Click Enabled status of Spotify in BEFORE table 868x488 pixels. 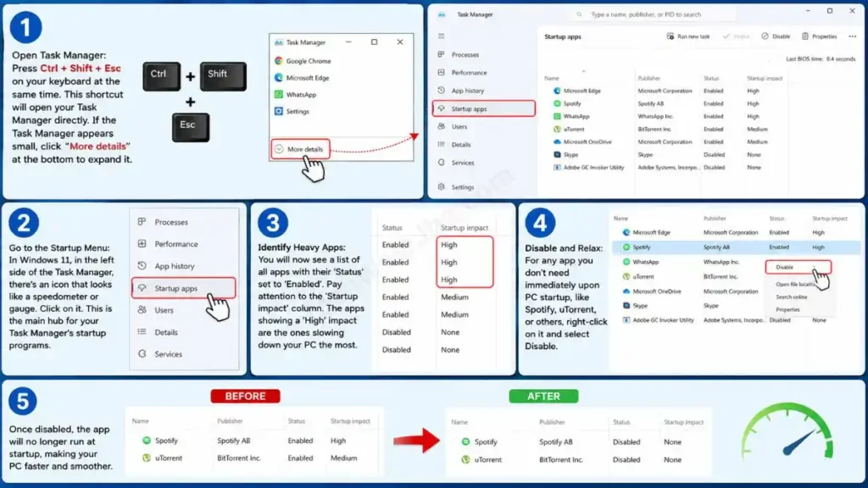click(300, 441)
